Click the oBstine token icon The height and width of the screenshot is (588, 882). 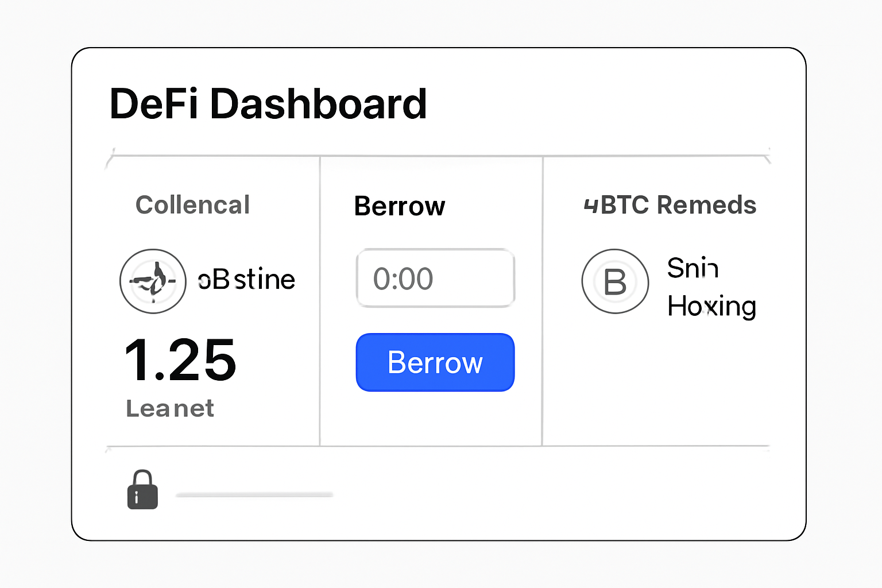(153, 281)
